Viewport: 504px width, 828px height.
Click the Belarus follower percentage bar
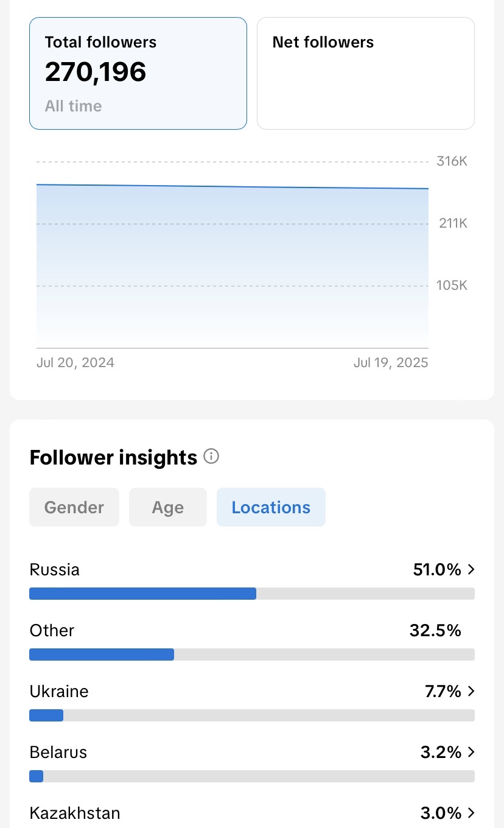(251, 776)
